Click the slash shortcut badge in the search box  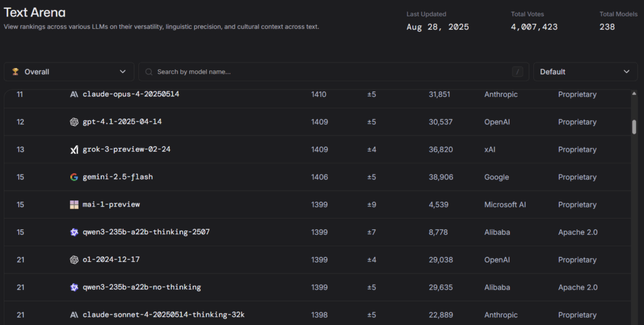coord(518,72)
